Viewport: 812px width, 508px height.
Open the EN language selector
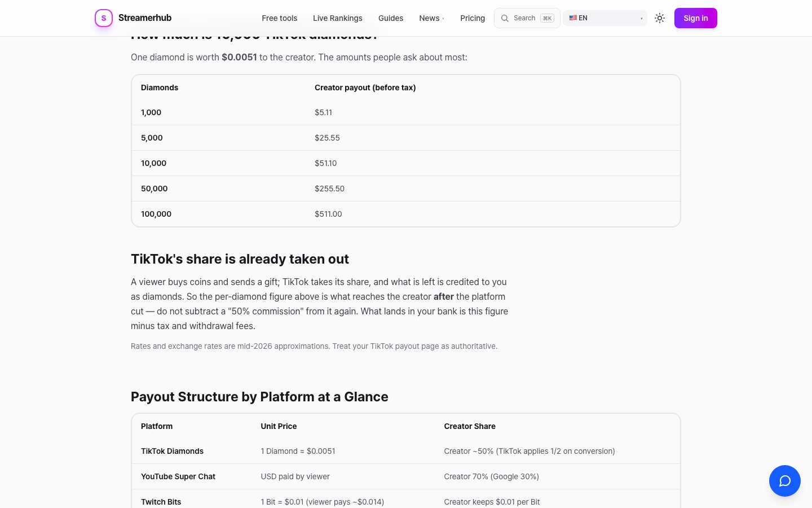[x=605, y=18]
